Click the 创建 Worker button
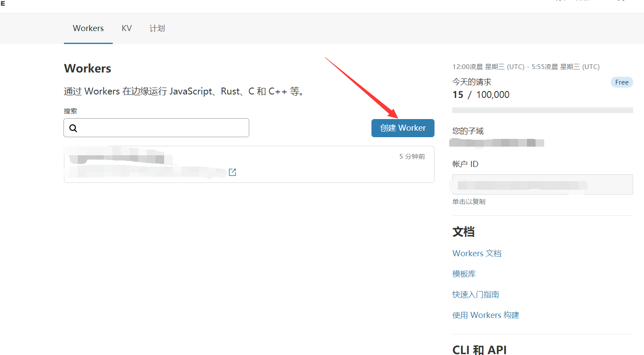Screen dimensions: 644x355 [403, 128]
